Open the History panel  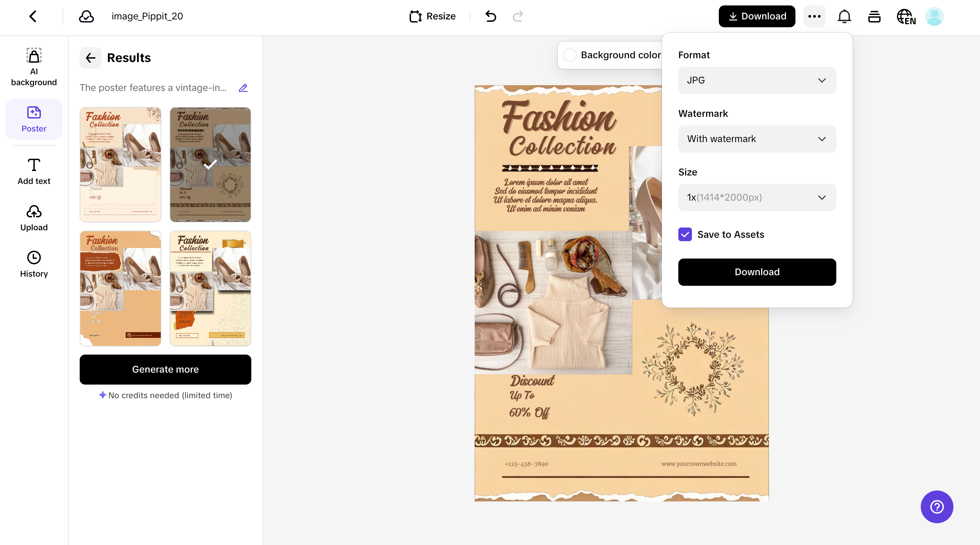coord(34,264)
